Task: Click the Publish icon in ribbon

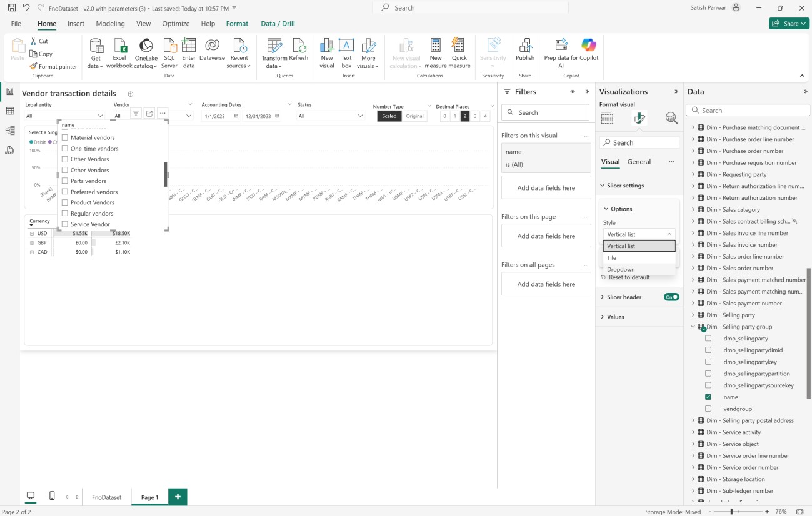Action: tap(524, 49)
